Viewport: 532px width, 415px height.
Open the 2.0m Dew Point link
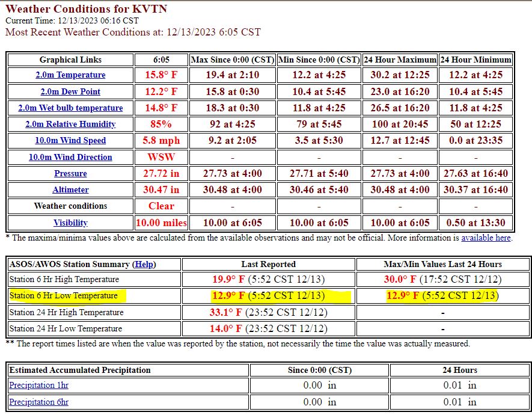click(x=70, y=91)
